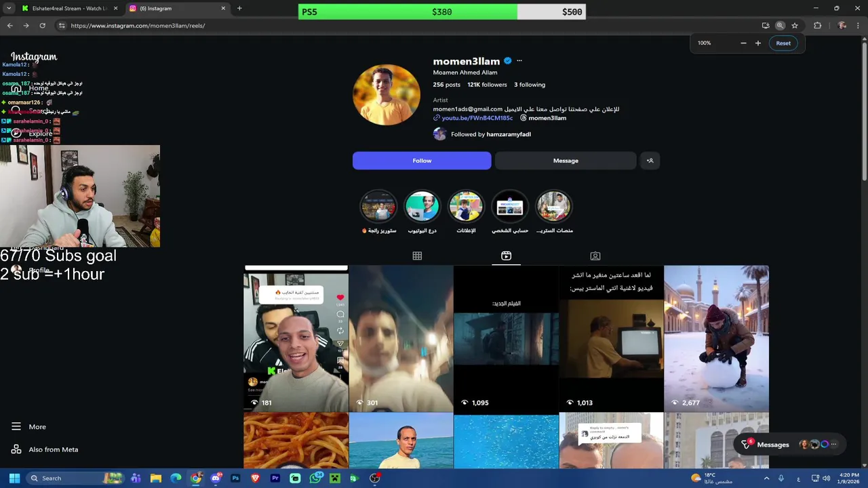Open the ستوريز رائجة story highlight

(x=378, y=206)
